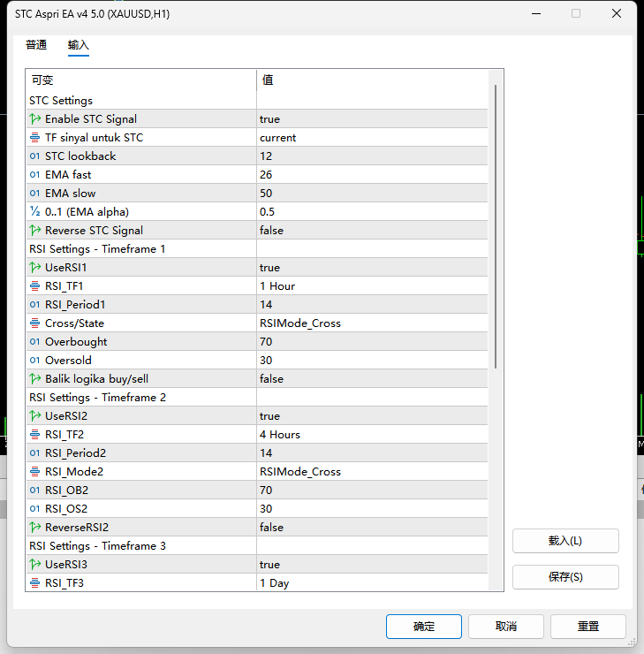Image resolution: width=644 pixels, height=654 pixels.
Task: Click the boolean icon beside Enable STC Signal
Action: 35,119
